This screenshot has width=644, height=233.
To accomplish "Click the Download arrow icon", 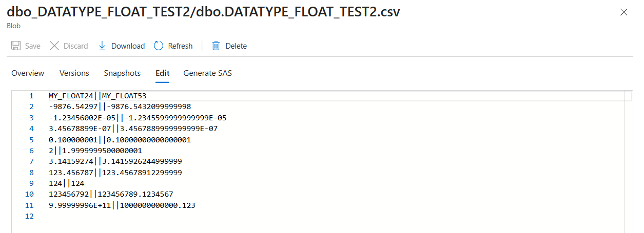I will click(x=102, y=46).
